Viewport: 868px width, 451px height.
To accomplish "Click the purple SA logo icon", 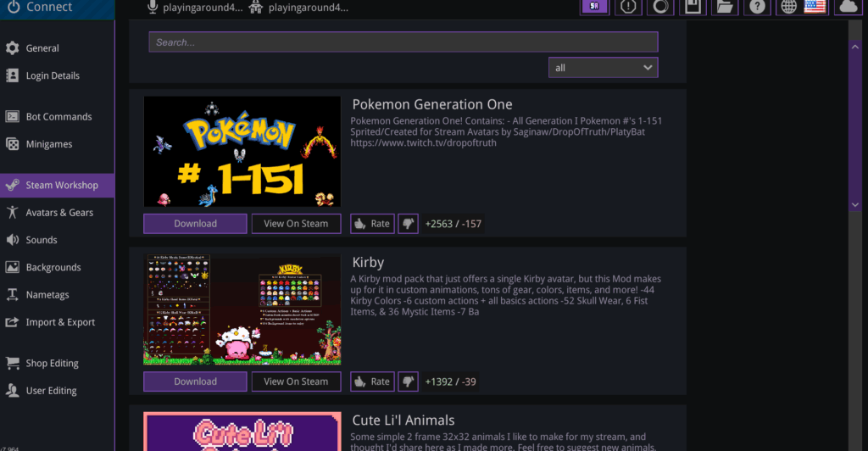I will pos(594,7).
